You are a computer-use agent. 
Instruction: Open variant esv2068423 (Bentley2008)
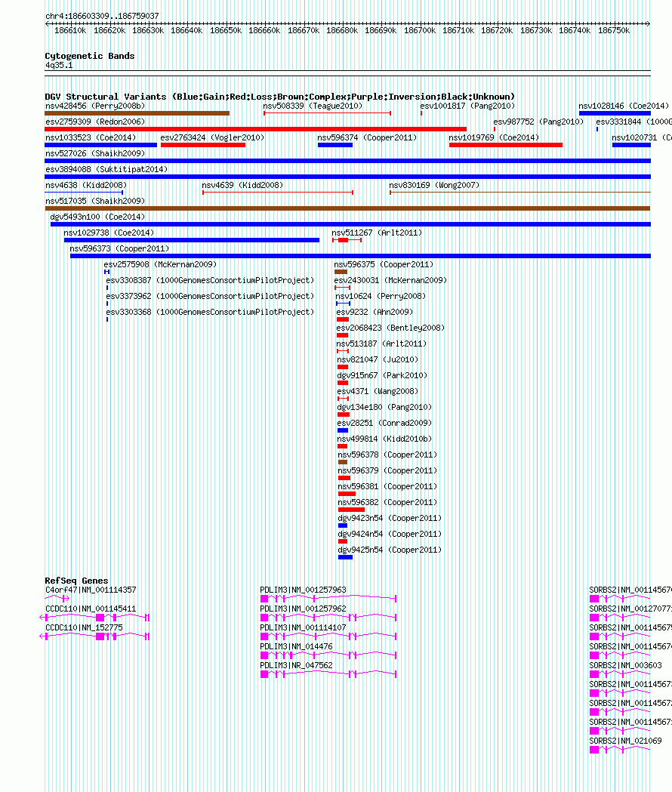coord(390,328)
